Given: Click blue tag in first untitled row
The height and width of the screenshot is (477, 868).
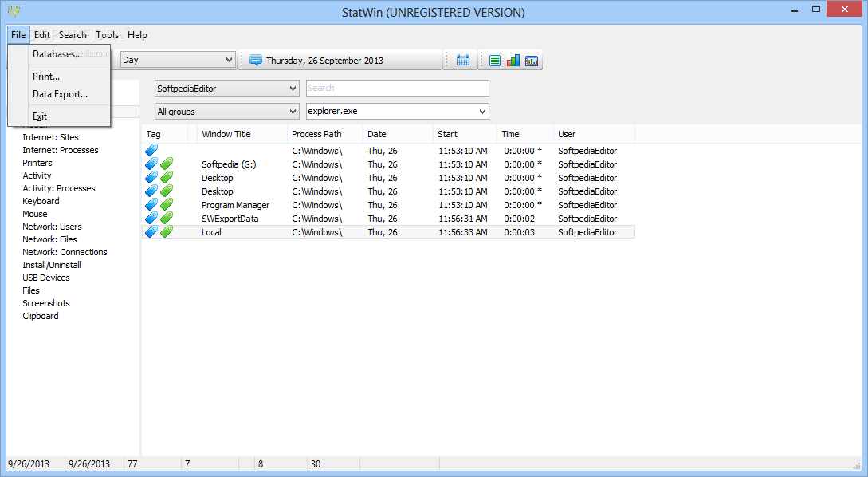Looking at the screenshot, I should pos(151,150).
